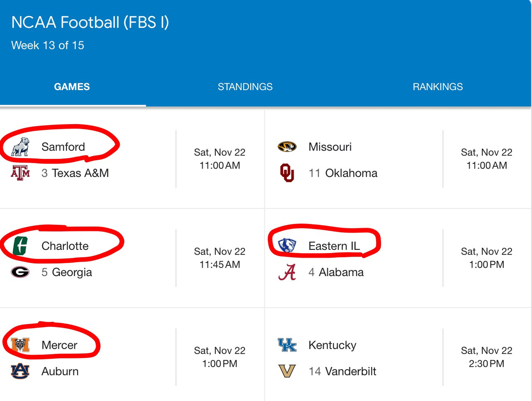Click the NCAA Football (FBS I) heading
532x401 pixels.
click(90, 22)
